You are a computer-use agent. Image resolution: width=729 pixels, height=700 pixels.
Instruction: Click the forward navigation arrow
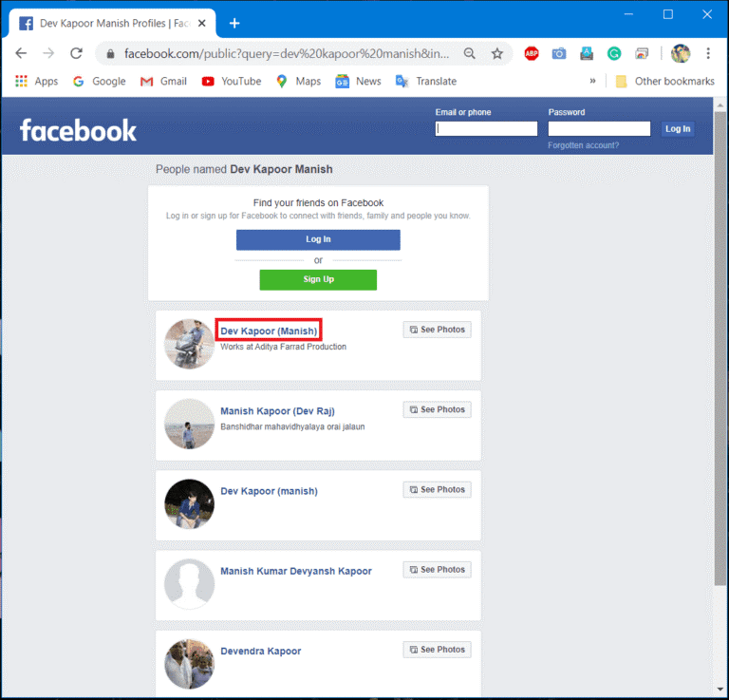pyautogui.click(x=48, y=53)
